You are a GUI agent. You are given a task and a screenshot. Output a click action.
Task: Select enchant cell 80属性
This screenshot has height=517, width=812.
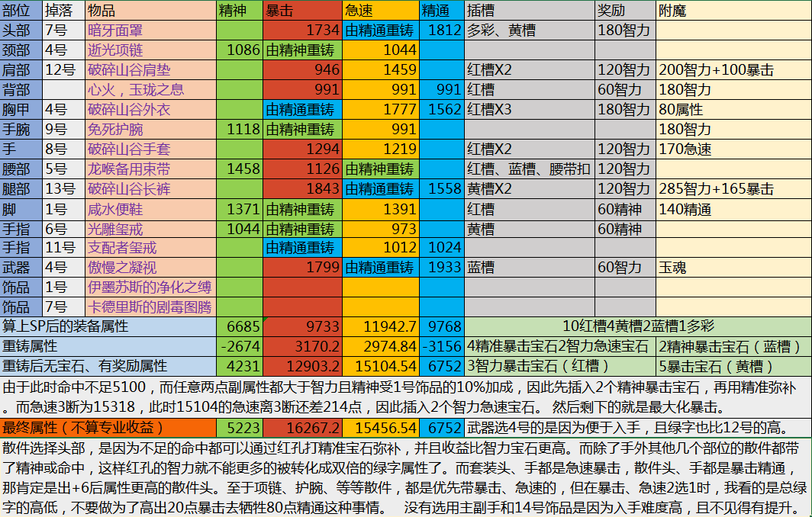click(x=734, y=110)
